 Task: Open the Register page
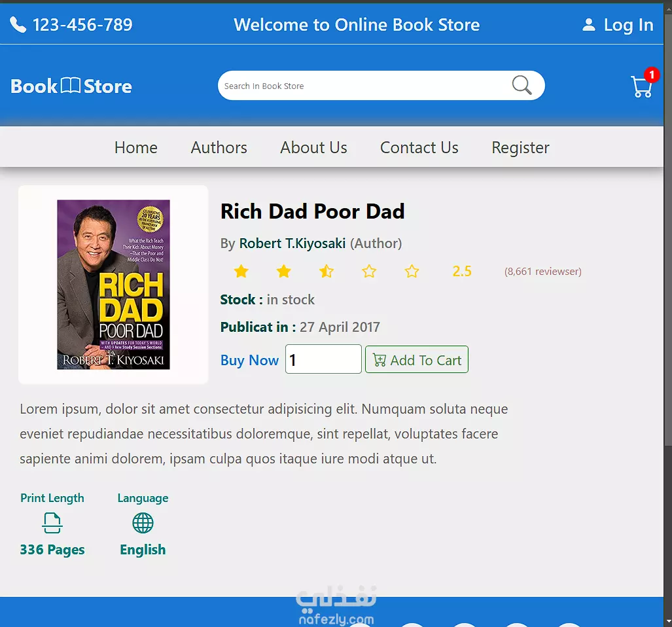(520, 148)
